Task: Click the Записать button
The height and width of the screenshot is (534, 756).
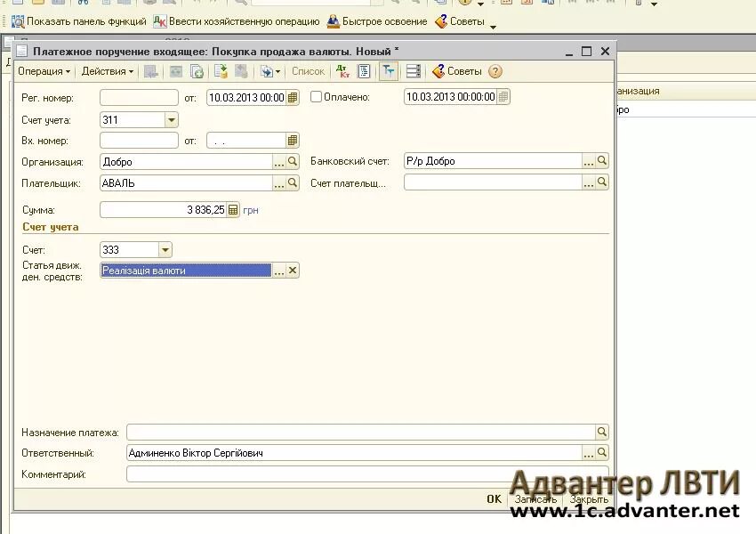Action: tap(535, 498)
